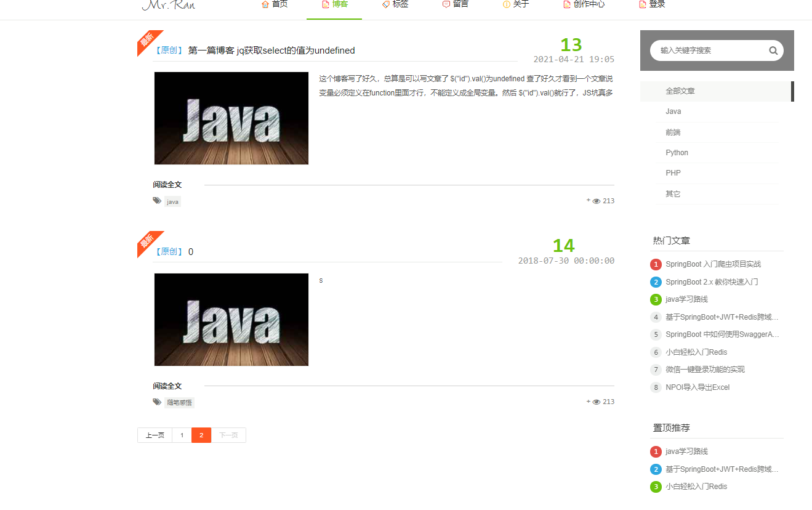Viewport: 812px width, 510px height.
Task: Click the first post Java thumbnail
Action: point(231,118)
